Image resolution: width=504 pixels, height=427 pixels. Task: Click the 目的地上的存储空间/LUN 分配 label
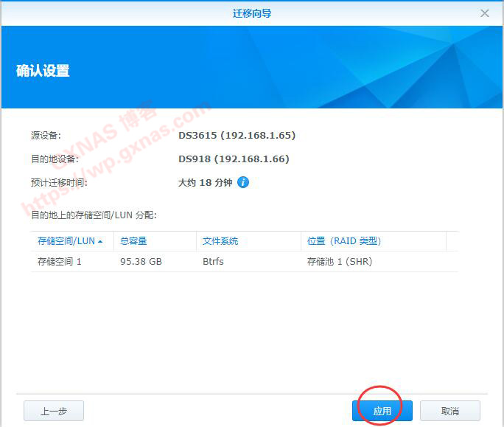click(x=94, y=215)
